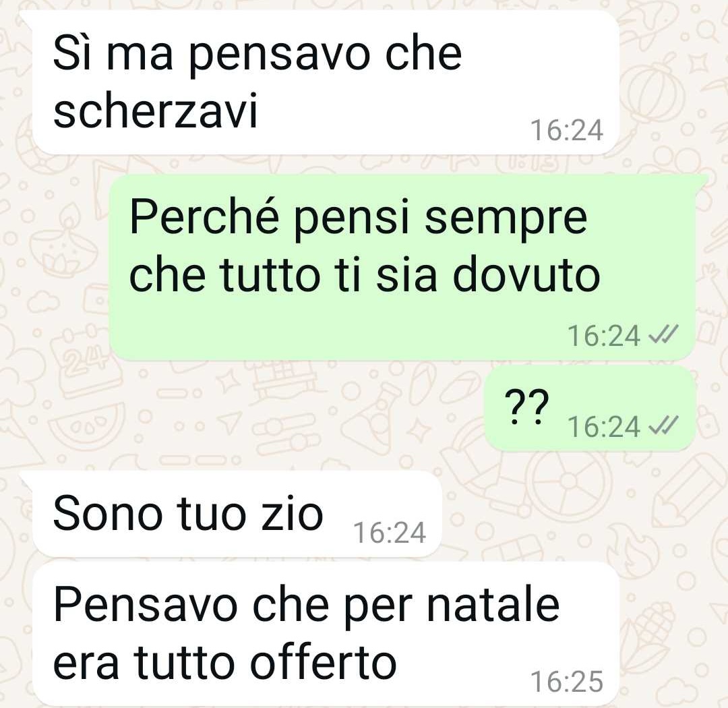Click the 16:24 time under 'che tutto ti sia dovuto'
Image resolution: width=728 pixels, height=708 pixels.
pos(604,335)
